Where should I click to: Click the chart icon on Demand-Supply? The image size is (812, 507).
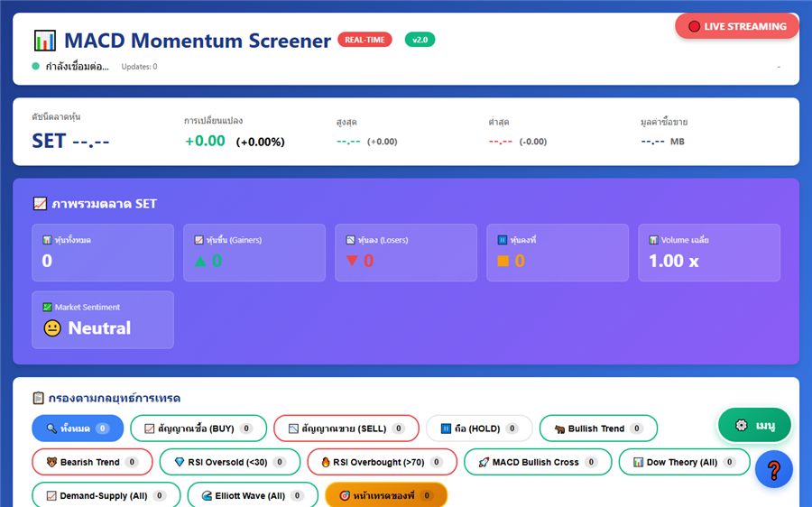[51, 495]
